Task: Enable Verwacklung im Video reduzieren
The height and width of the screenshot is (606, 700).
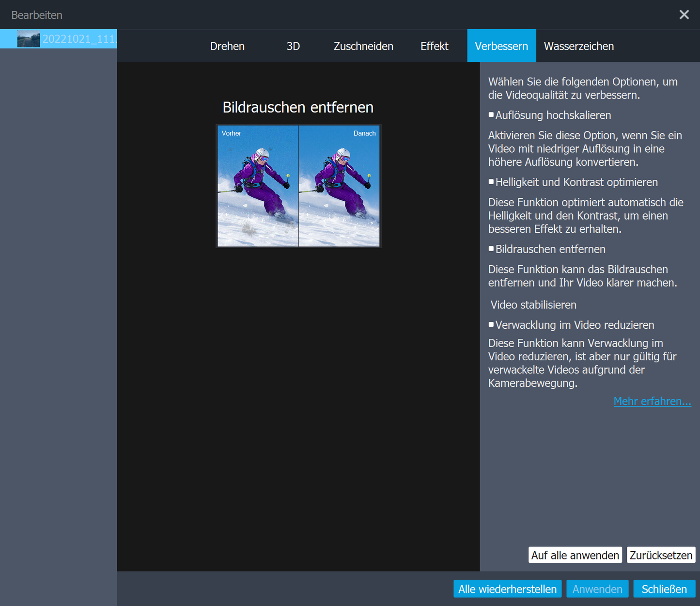Action: 491,324
